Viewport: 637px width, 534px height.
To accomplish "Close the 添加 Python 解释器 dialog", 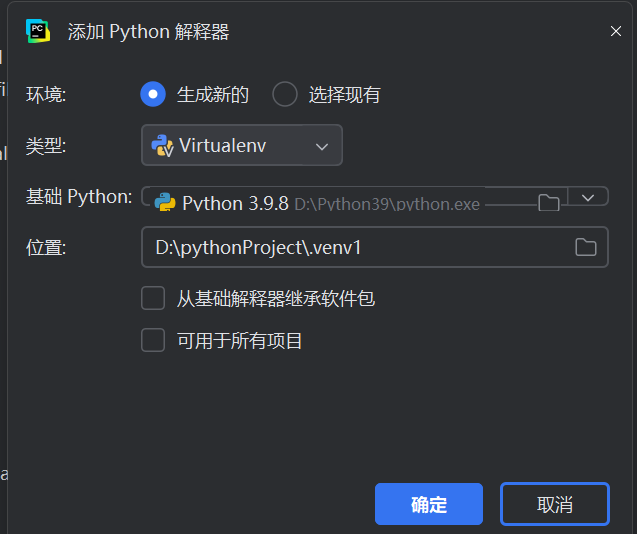I will click(x=616, y=31).
